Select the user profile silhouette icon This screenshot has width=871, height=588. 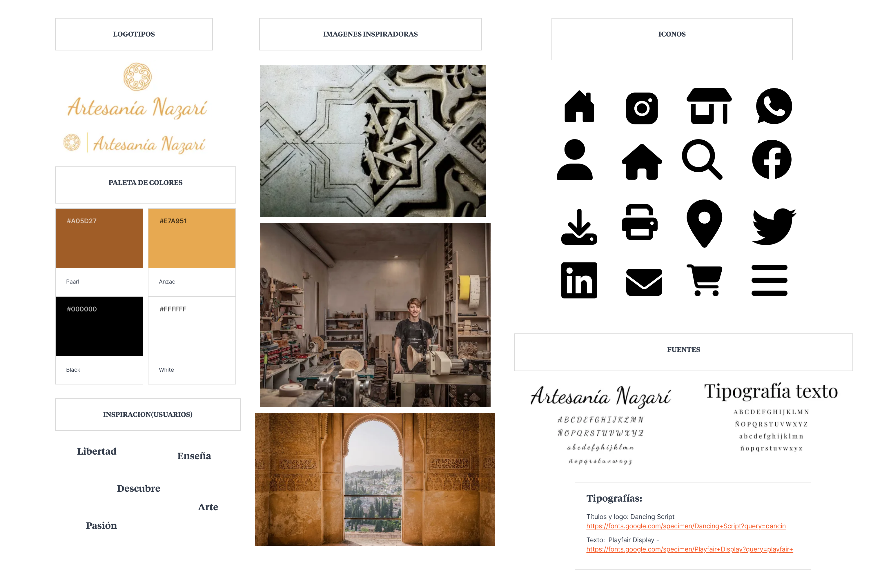click(x=574, y=160)
